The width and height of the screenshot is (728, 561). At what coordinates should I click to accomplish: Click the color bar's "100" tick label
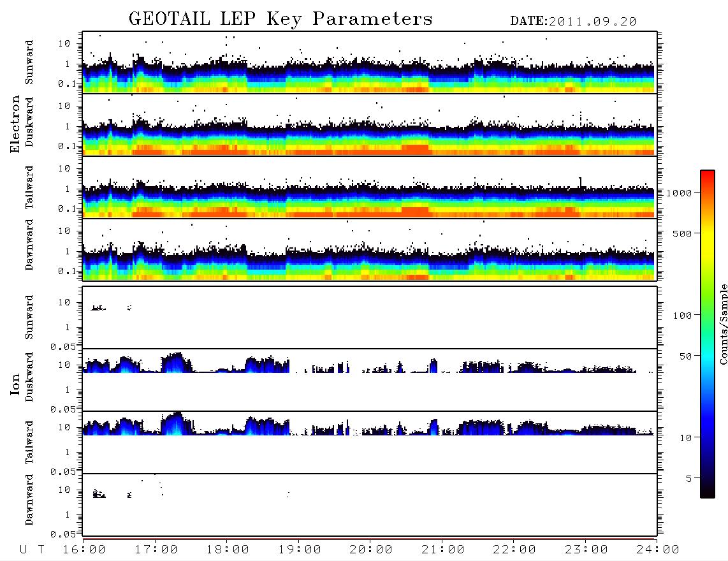[682, 316]
